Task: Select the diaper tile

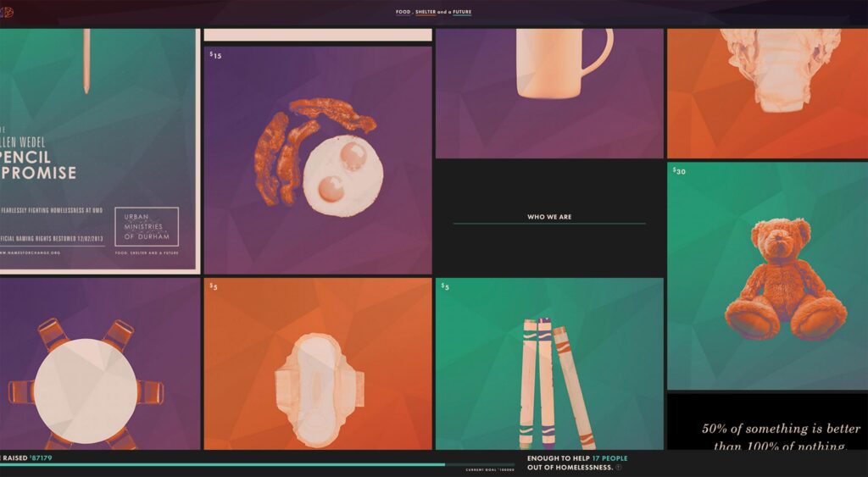Action: pyautogui.click(x=767, y=93)
